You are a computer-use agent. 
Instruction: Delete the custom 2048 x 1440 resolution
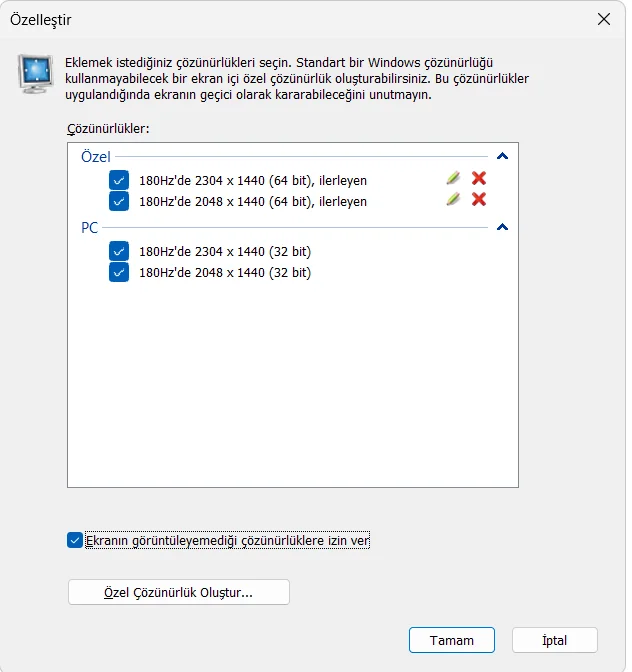coord(479,199)
